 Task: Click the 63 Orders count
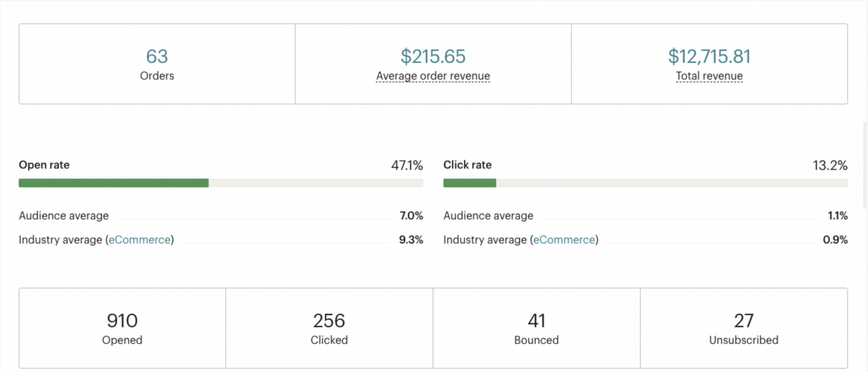(x=157, y=56)
